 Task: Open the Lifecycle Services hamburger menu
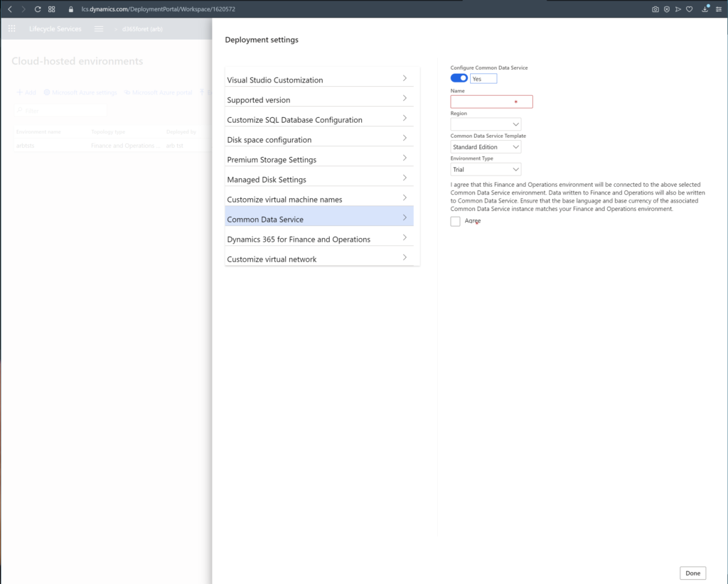coord(99,29)
